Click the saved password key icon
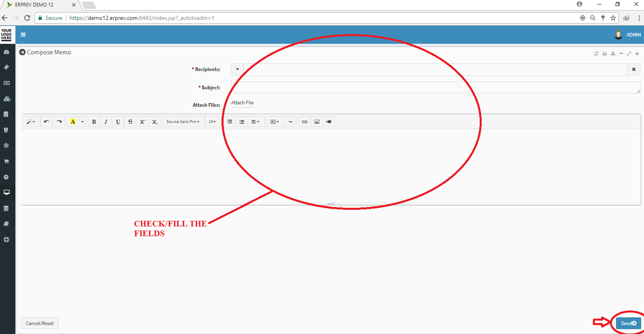Viewport: 644px width, 334px height. 603,18
